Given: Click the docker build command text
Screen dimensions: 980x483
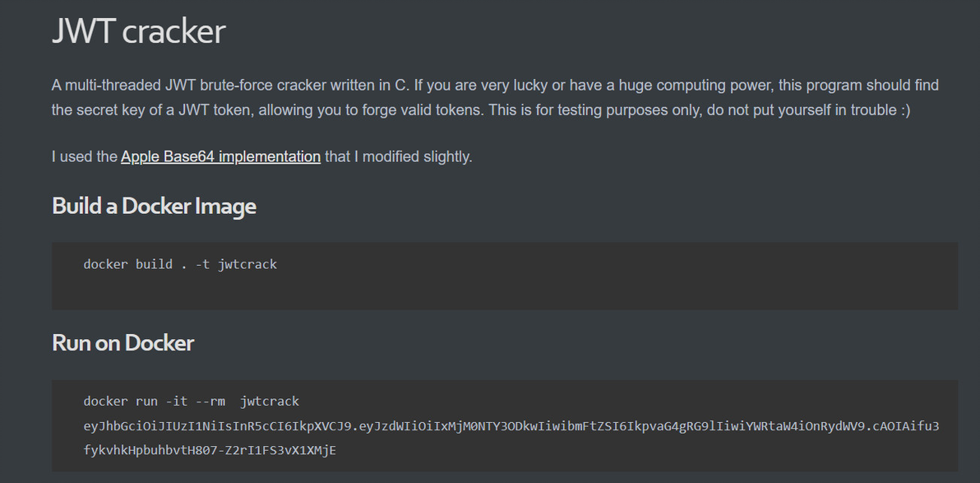Looking at the screenshot, I should click(180, 264).
